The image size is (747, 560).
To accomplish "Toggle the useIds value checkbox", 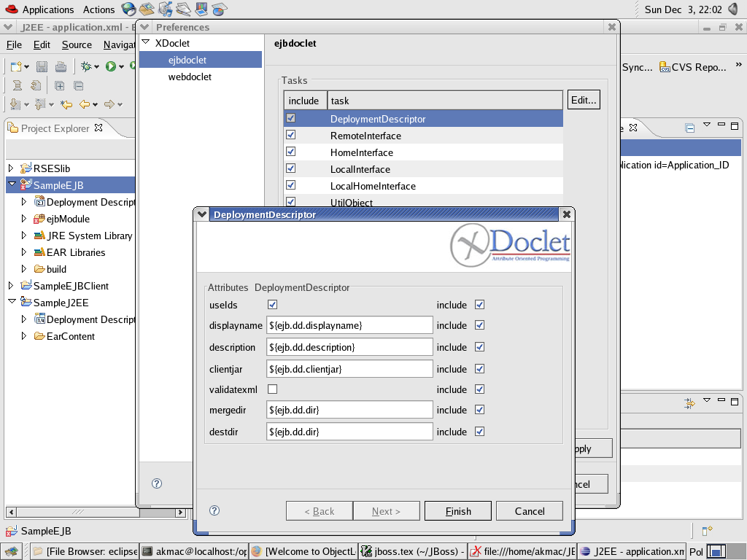I will pyautogui.click(x=273, y=305).
